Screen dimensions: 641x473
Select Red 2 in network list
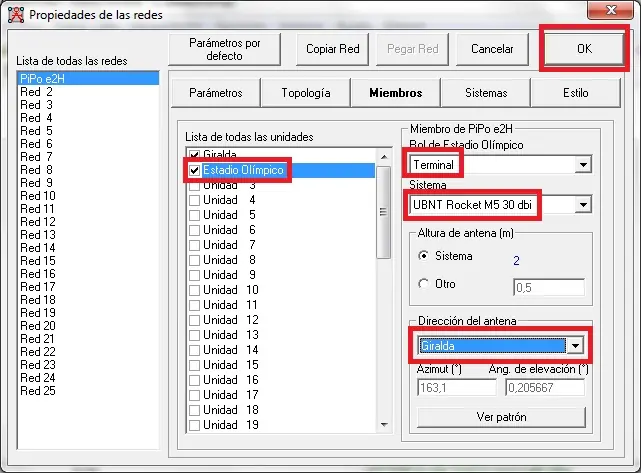tap(88, 92)
